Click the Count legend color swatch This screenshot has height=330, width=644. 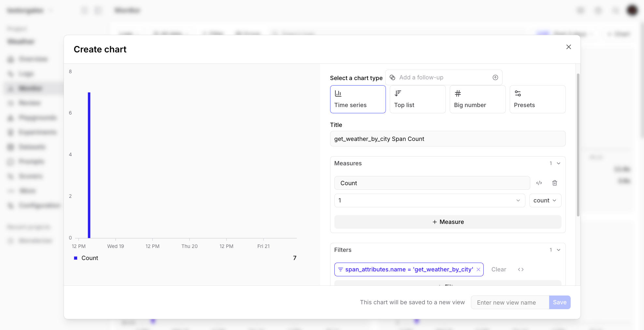[76, 258]
